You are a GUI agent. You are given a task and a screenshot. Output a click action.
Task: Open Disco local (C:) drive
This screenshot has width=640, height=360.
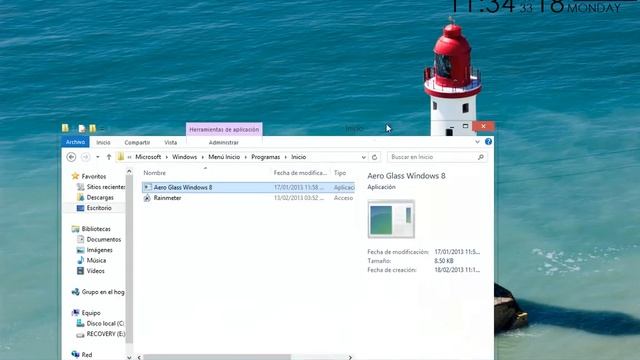(x=105, y=324)
